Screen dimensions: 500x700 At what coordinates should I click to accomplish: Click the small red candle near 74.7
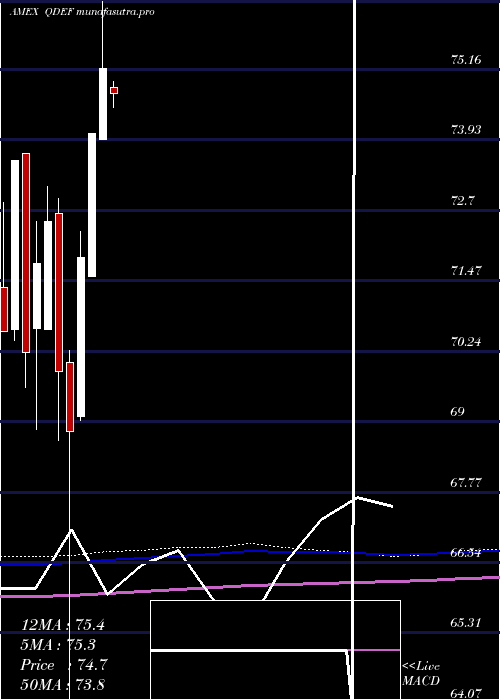click(x=114, y=91)
